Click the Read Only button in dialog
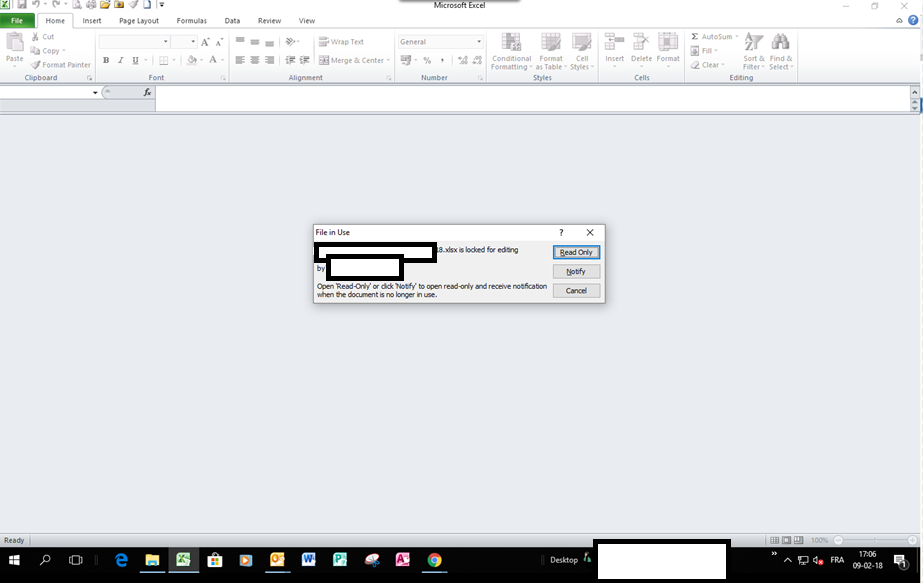 point(576,252)
